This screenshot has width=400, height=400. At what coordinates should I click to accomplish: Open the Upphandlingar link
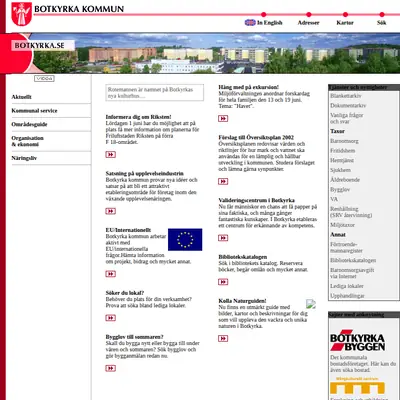pos(347,296)
